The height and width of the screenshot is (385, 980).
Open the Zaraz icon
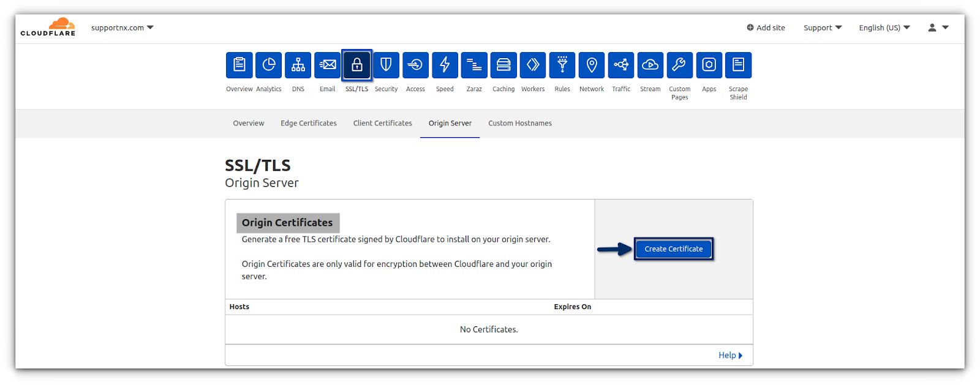pyautogui.click(x=474, y=65)
